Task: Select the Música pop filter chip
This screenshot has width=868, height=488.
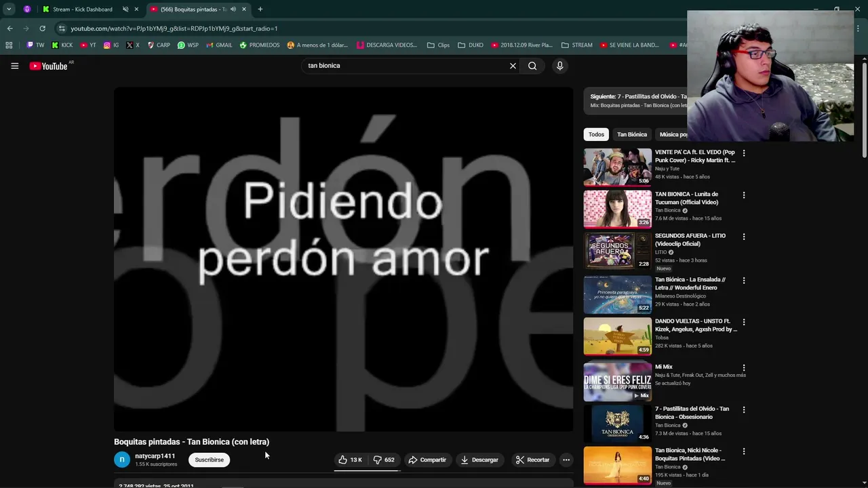Action: tap(672, 134)
